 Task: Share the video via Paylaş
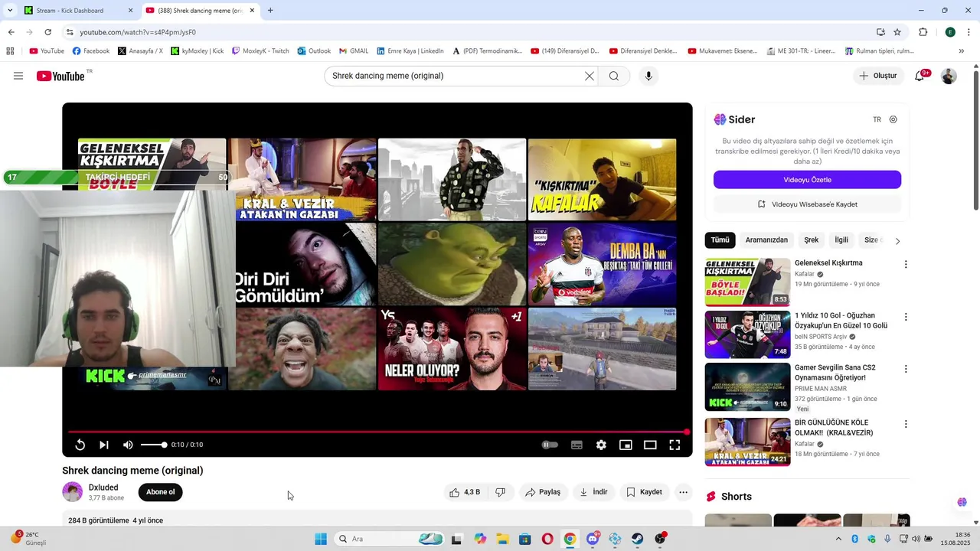[543, 492]
